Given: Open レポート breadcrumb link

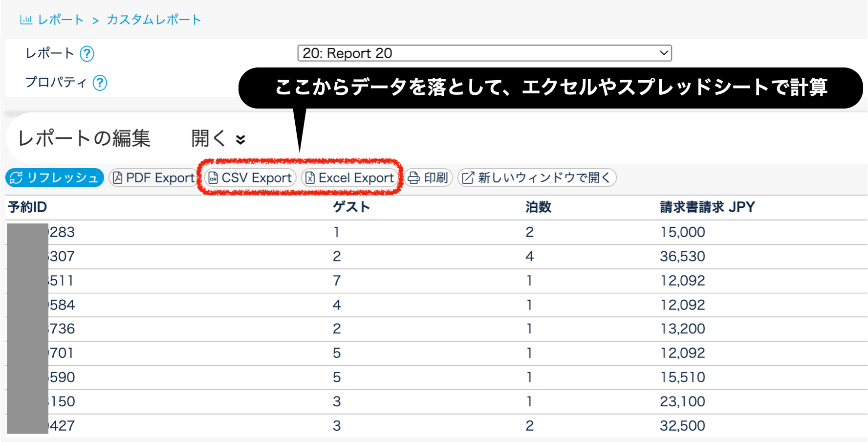Looking at the screenshot, I should tap(61, 20).
